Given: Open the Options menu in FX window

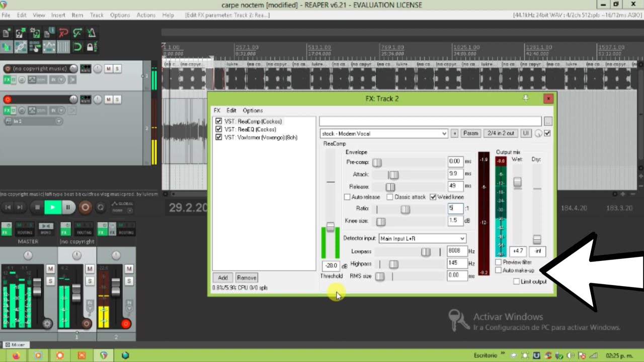Looking at the screenshot, I should (253, 111).
